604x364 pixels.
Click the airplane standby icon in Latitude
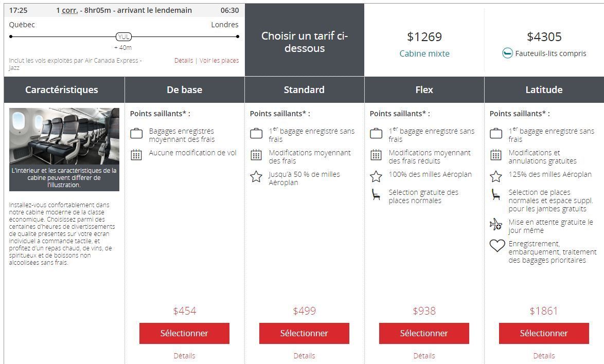coord(496,224)
